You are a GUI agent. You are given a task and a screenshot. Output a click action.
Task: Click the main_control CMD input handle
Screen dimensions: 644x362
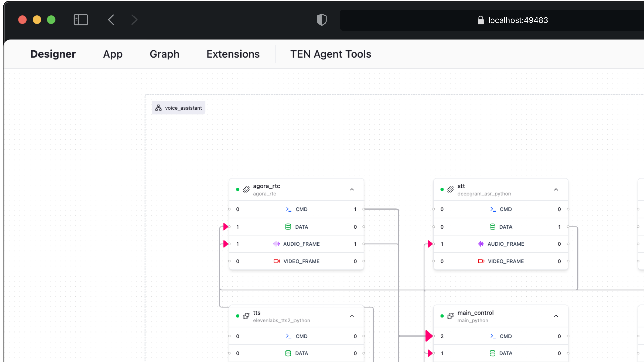click(434, 336)
